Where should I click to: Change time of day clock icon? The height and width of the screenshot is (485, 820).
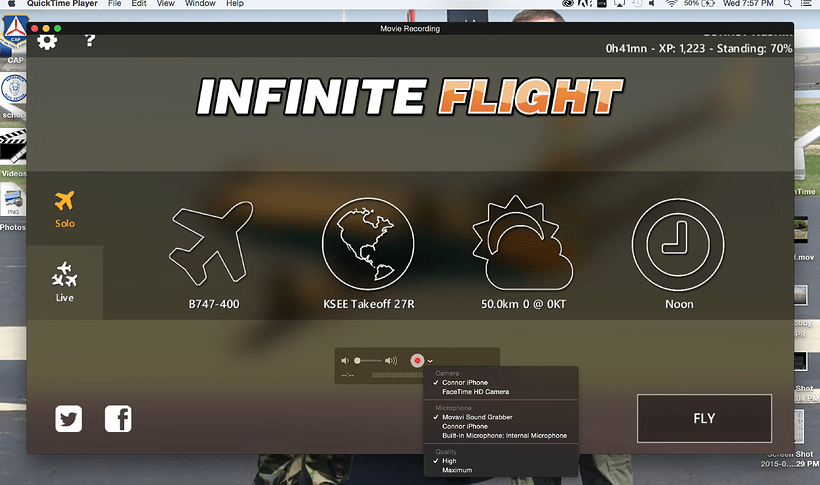pyautogui.click(x=678, y=244)
